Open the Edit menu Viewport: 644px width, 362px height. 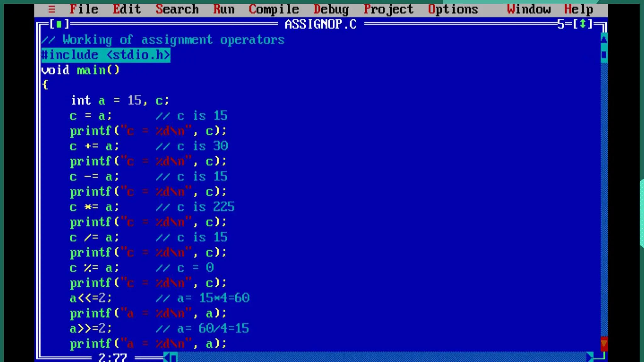[x=127, y=9]
